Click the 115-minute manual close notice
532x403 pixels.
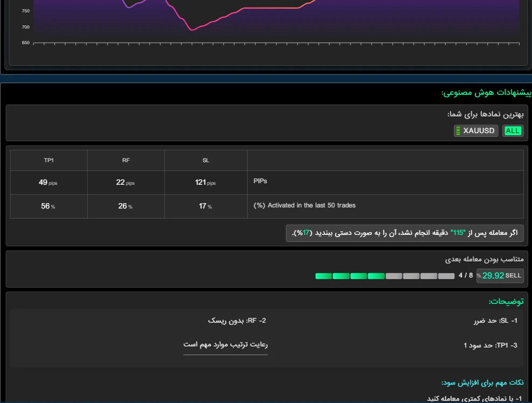pyautogui.click(x=404, y=233)
